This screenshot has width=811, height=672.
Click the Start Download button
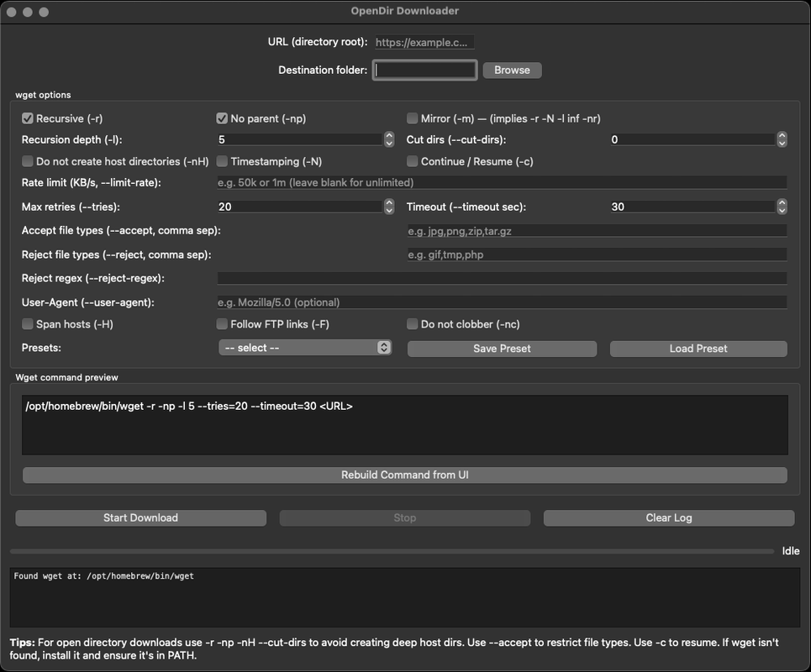(x=140, y=518)
